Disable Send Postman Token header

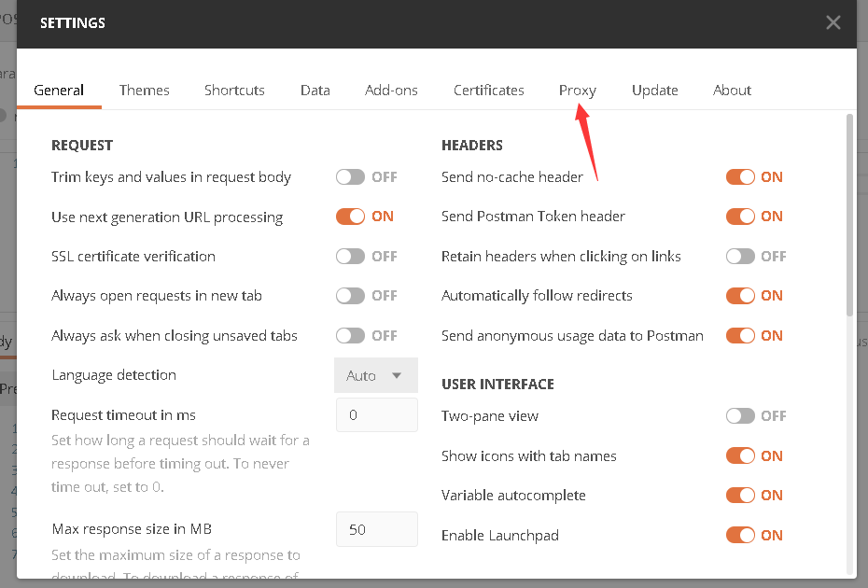point(742,216)
